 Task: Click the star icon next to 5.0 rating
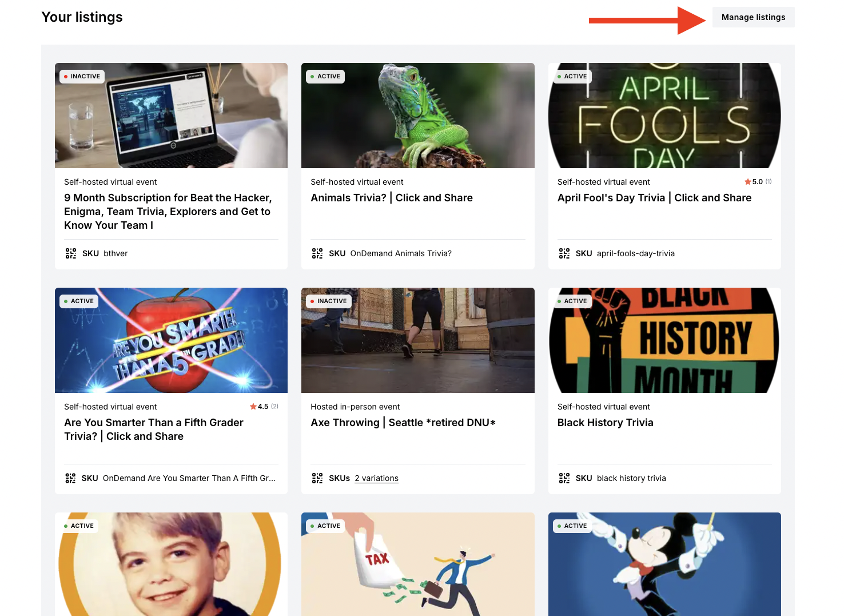tap(747, 182)
